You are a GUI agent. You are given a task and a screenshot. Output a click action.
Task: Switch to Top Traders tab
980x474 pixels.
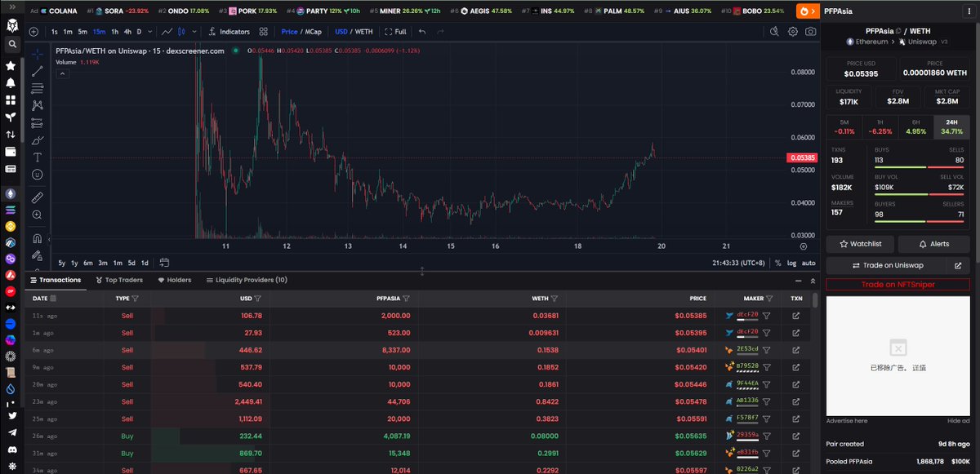(x=119, y=280)
